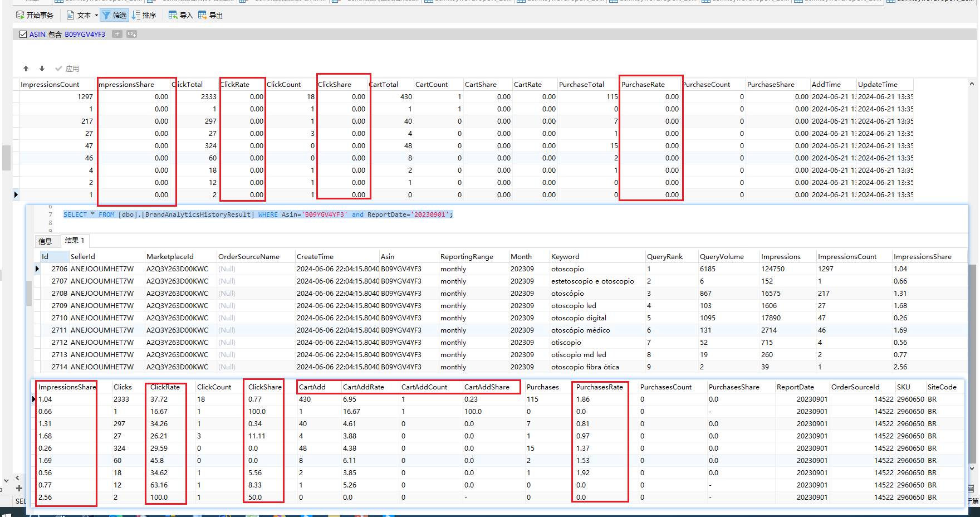Move filter up with up arrow
The width and height of the screenshot is (980, 517).
pos(26,69)
